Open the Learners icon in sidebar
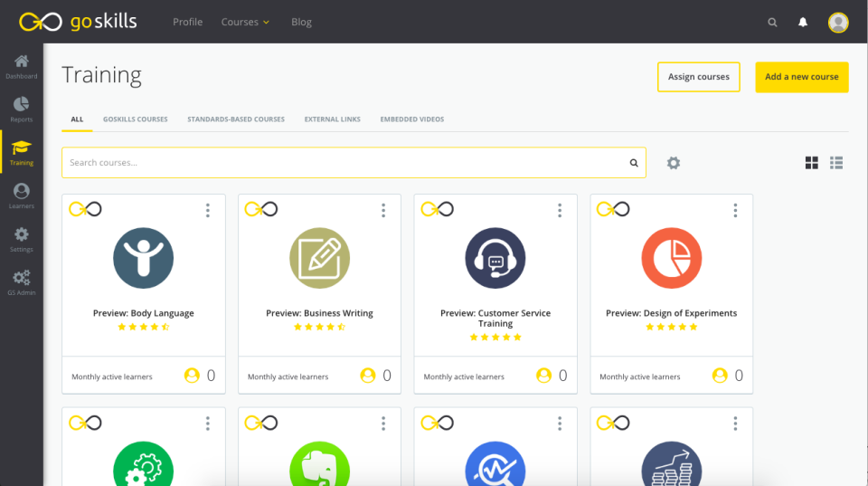Viewport: 868px width, 486px height. pos(22,191)
